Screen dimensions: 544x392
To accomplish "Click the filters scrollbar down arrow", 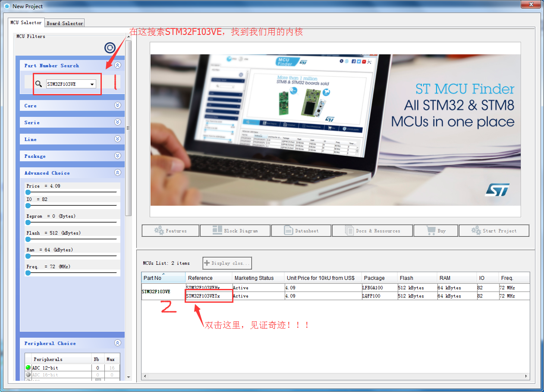I will pyautogui.click(x=128, y=377).
